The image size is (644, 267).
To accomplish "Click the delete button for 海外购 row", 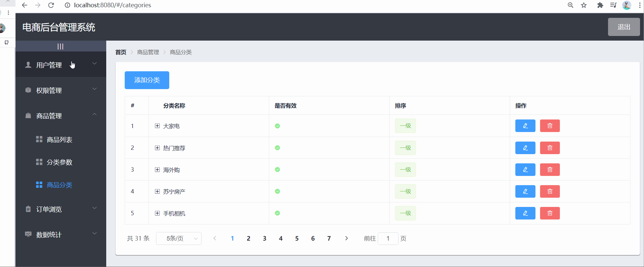I will [x=550, y=170].
